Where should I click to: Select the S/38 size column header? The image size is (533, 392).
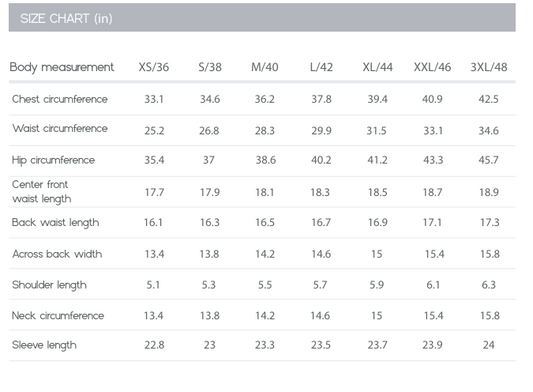click(210, 67)
